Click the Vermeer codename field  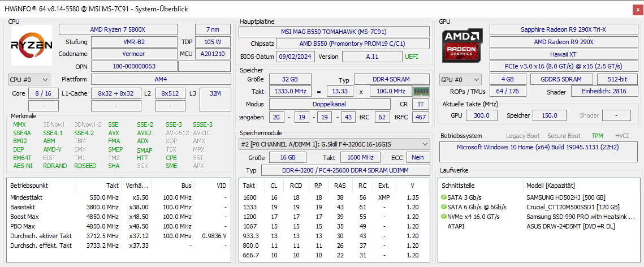tap(133, 54)
